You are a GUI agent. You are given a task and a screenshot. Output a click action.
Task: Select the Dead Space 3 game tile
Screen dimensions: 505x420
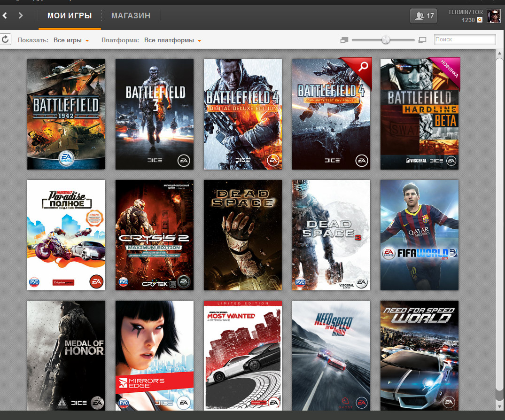tap(331, 235)
